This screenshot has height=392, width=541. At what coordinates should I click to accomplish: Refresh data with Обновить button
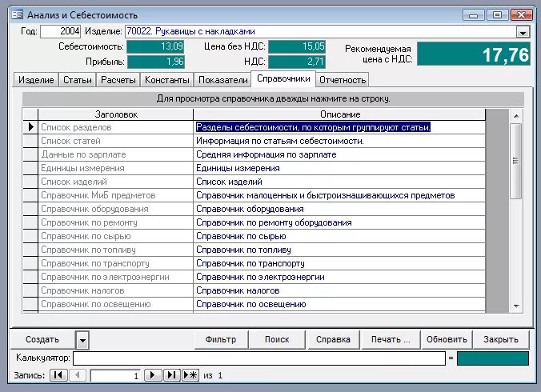click(x=447, y=339)
